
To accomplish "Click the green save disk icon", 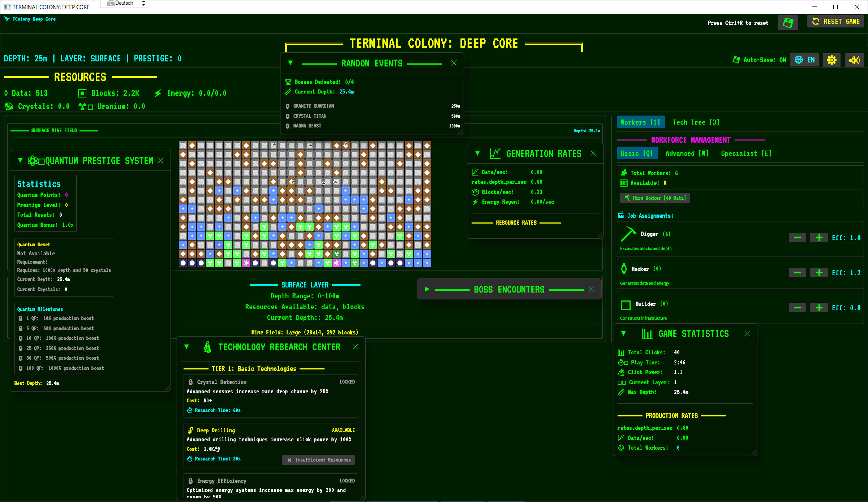I will [x=788, y=23].
